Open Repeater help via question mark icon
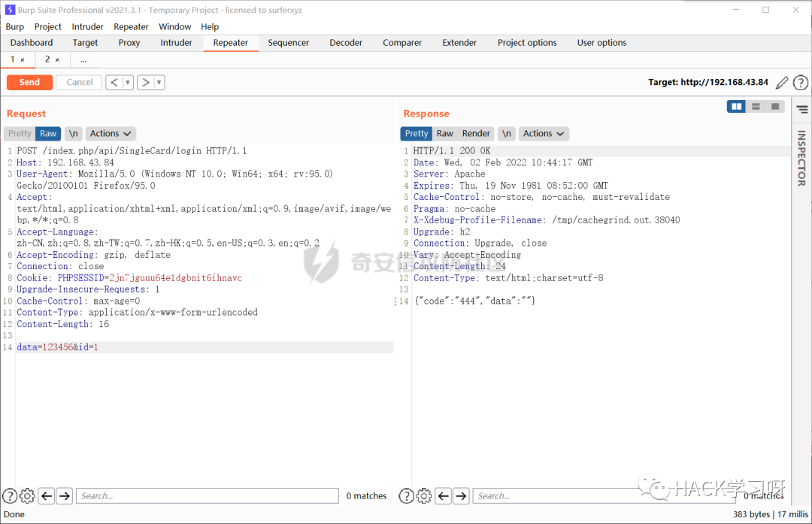 point(800,82)
